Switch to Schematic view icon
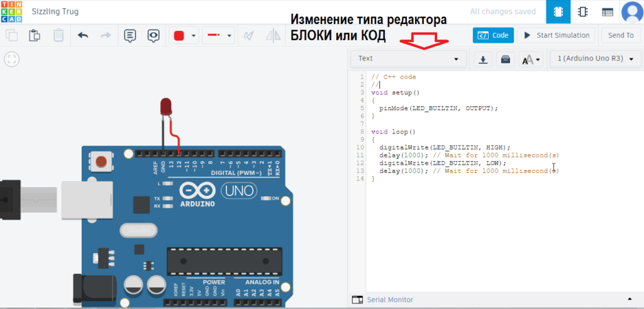644x309 pixels. (x=582, y=12)
